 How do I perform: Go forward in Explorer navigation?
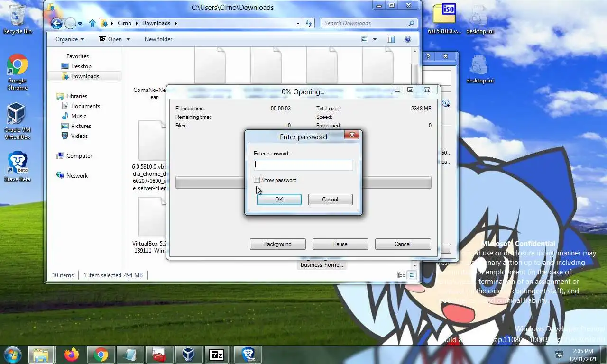point(70,23)
